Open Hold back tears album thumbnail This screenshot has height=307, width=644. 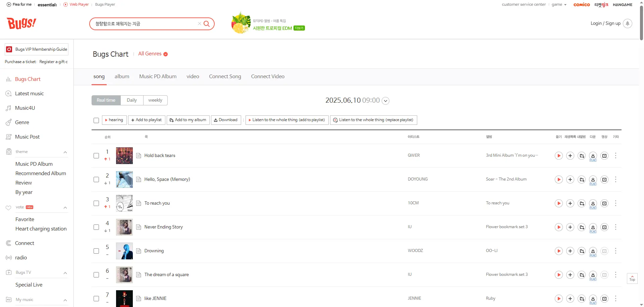tap(124, 156)
